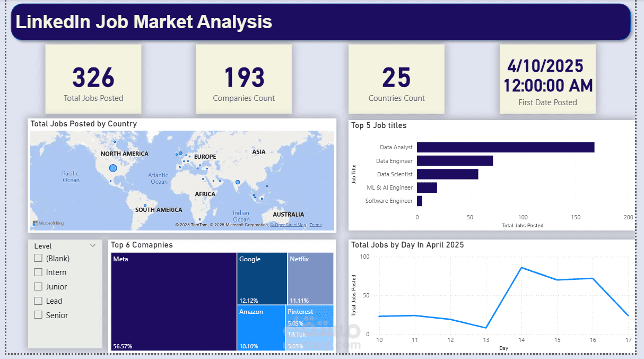Select the Netflix treemap tile
Image resolution: width=644 pixels, height=359 pixels.
pyautogui.click(x=310, y=278)
